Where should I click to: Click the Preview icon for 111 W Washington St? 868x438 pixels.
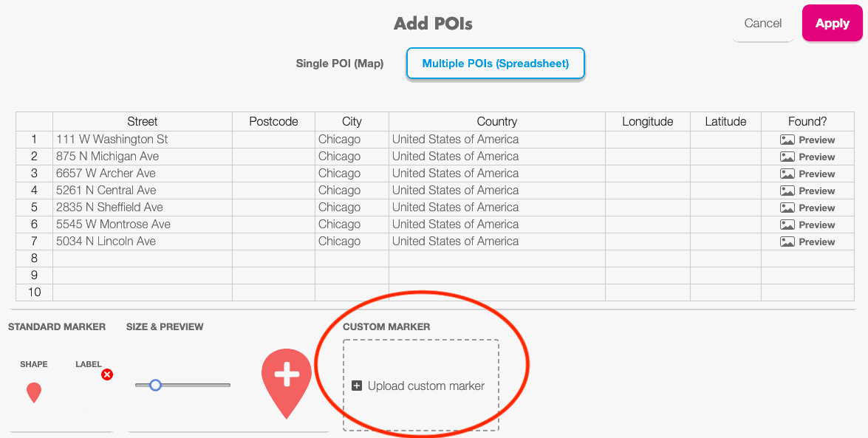point(787,140)
